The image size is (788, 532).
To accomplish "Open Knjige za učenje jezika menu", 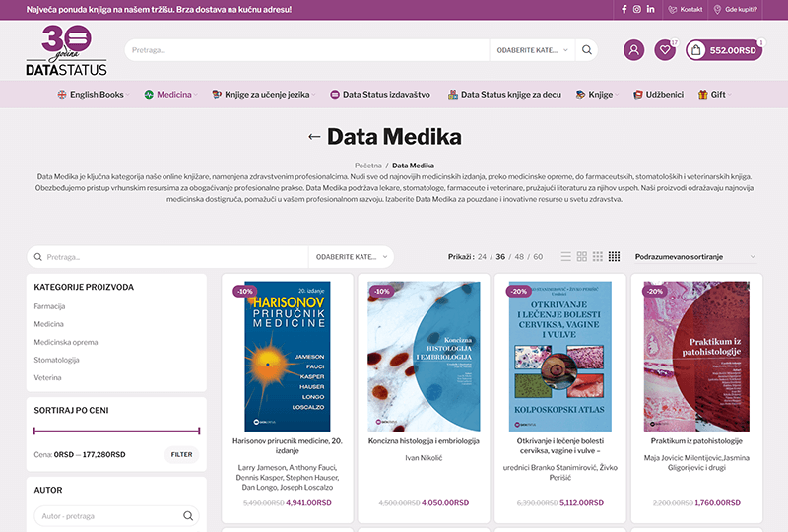I will point(263,94).
